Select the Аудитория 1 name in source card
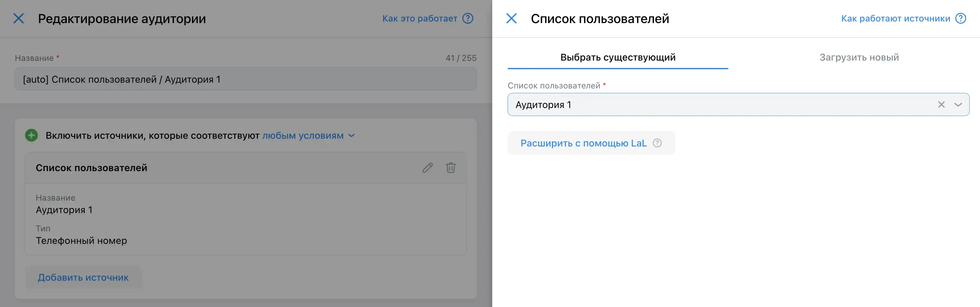This screenshot has width=980, height=307. point(64,210)
